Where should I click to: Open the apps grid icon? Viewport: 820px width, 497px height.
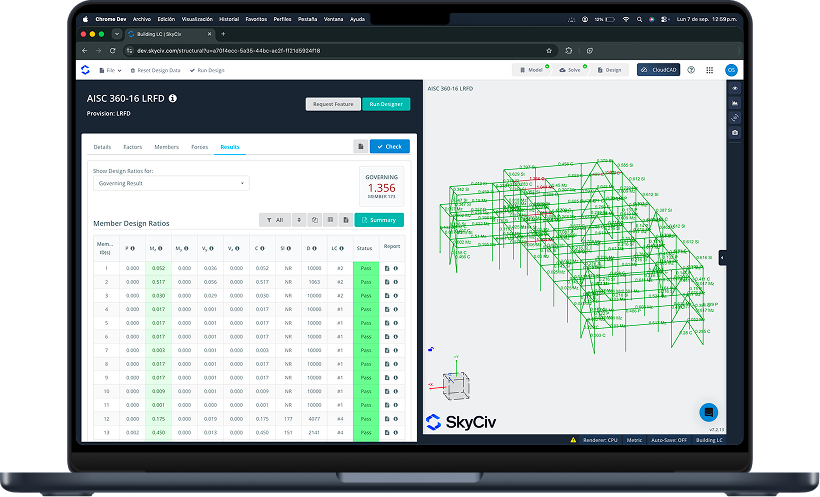(x=710, y=70)
